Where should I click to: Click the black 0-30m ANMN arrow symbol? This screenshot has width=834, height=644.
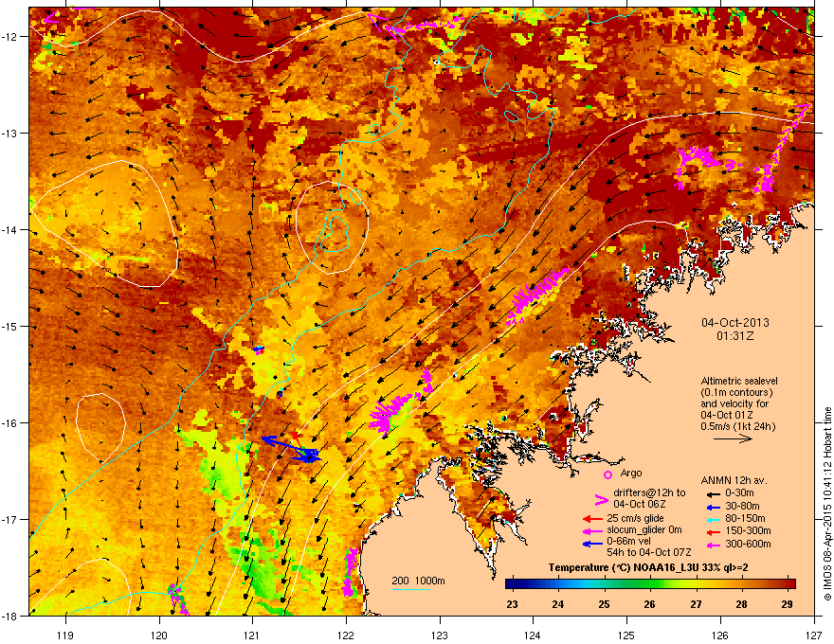coord(713,494)
